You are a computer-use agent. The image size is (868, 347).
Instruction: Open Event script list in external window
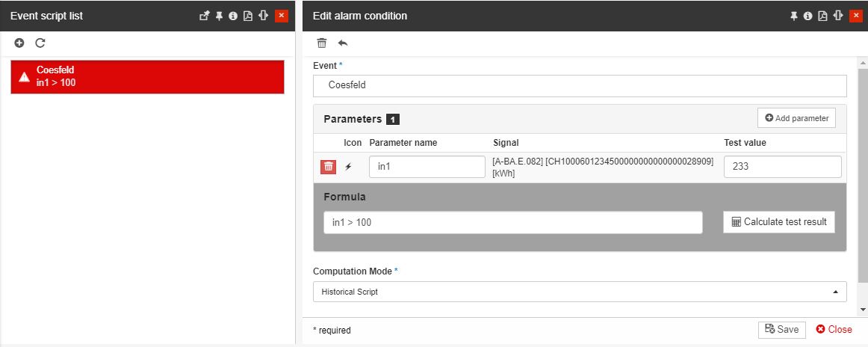tap(205, 16)
